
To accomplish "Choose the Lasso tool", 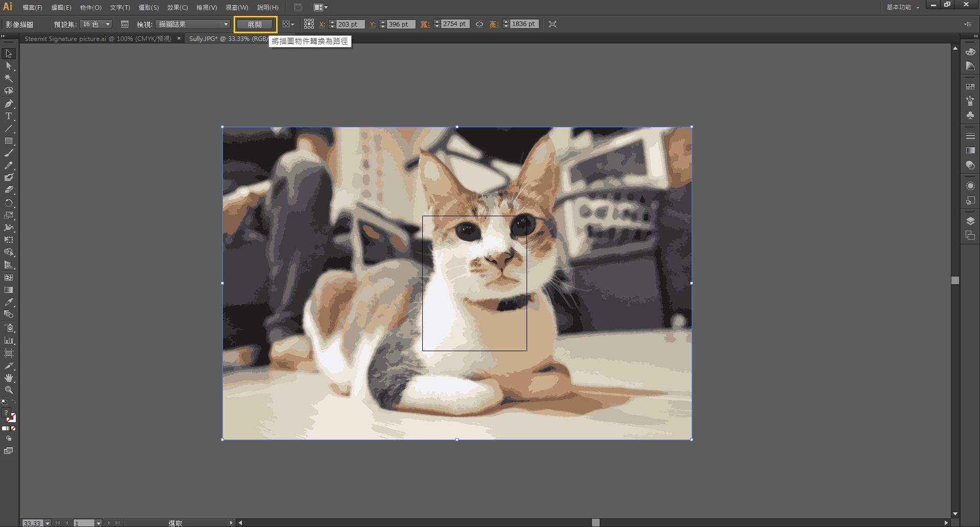I will pyautogui.click(x=9, y=91).
